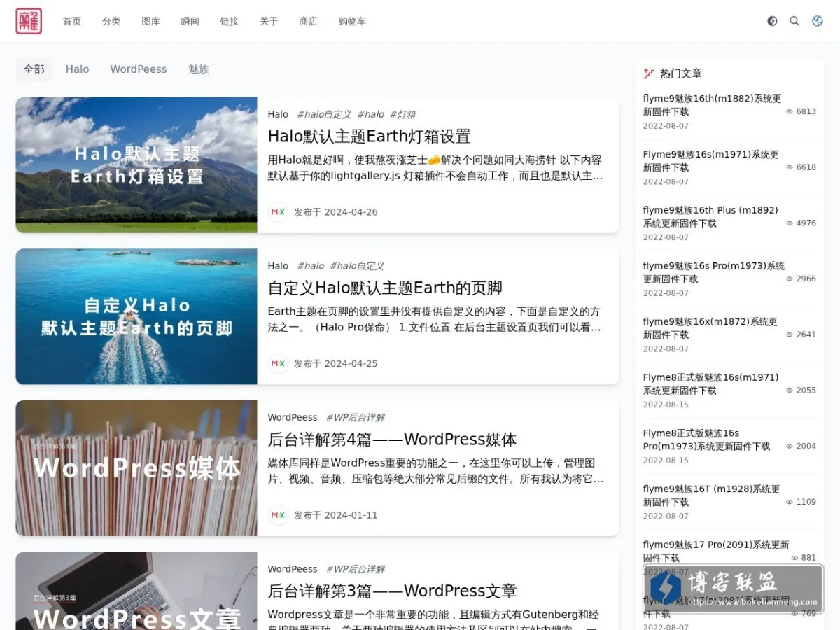
Task: Click the view count eye icon beside 2004
Action: click(x=790, y=446)
